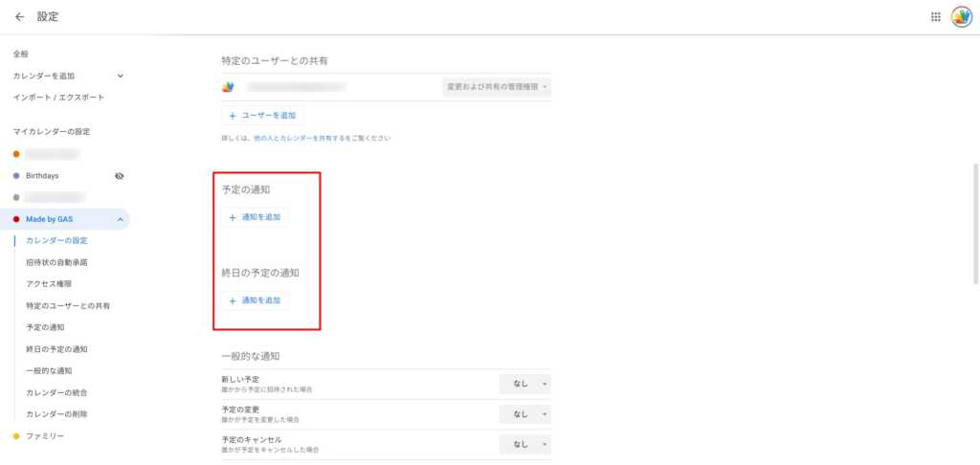This screenshot has width=980, height=465.
Task: Open the account profile avatar
Action: tap(961, 17)
